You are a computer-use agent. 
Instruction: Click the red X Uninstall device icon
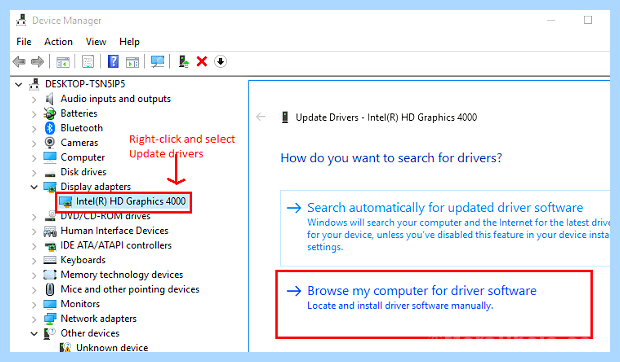coord(202,62)
